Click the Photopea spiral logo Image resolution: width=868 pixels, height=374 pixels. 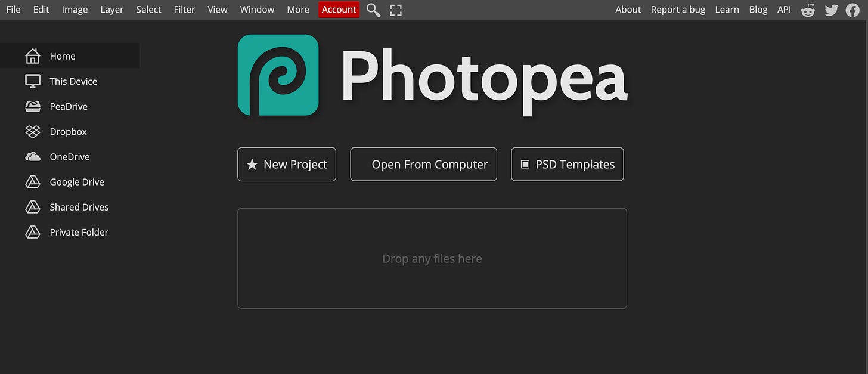[278, 75]
